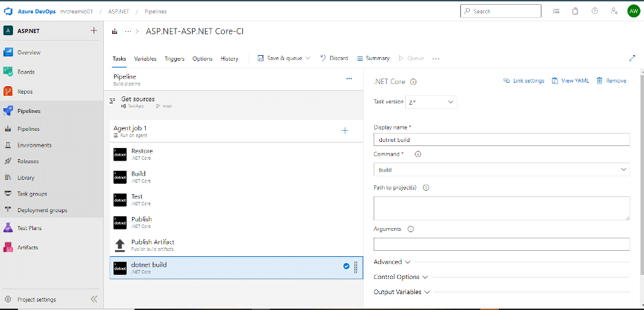
Task: Expand the Control Options section
Action: tap(401, 277)
